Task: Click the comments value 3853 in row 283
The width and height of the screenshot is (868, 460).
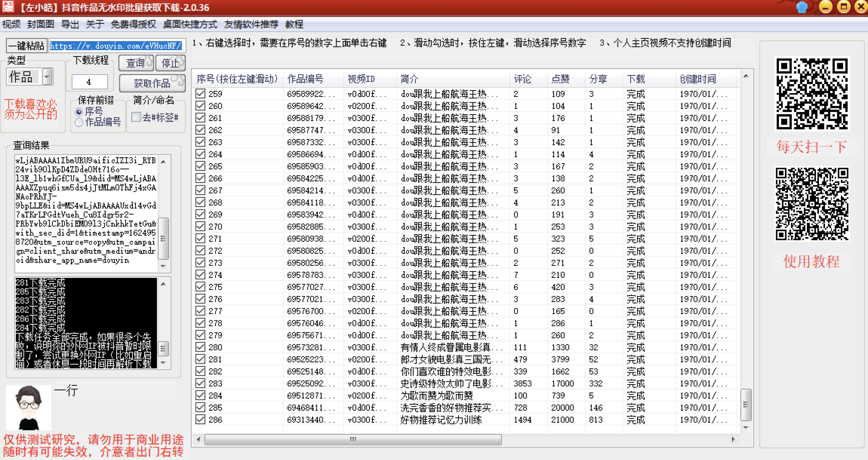Action: [x=523, y=384]
